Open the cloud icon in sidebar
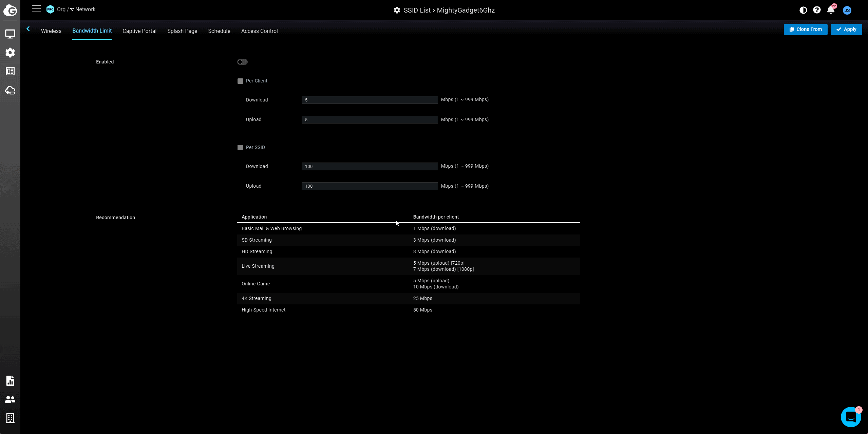 pyautogui.click(x=10, y=90)
